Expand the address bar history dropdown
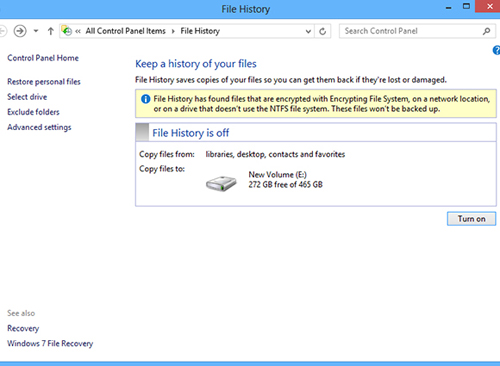 pyautogui.click(x=308, y=31)
